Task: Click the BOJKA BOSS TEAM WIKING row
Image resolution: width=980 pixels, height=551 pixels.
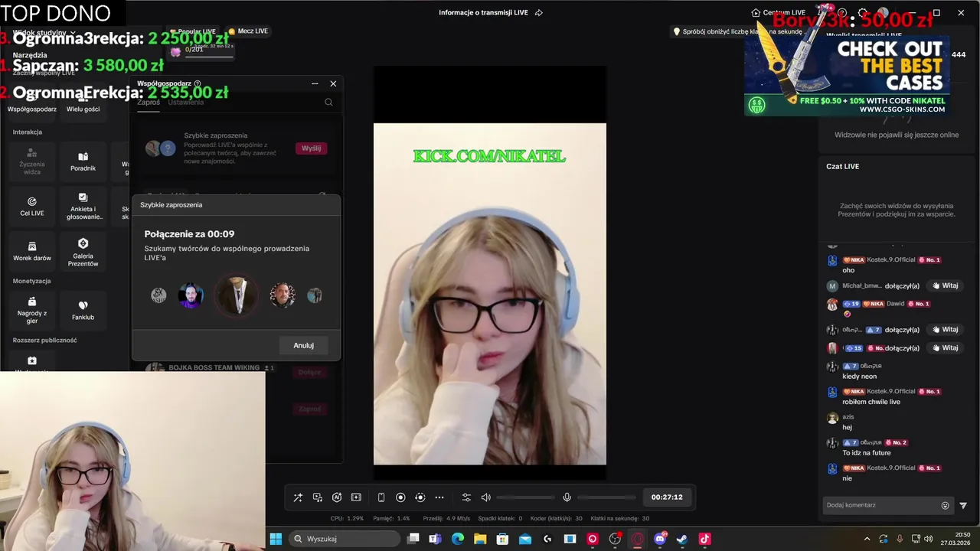Action: tap(237, 369)
